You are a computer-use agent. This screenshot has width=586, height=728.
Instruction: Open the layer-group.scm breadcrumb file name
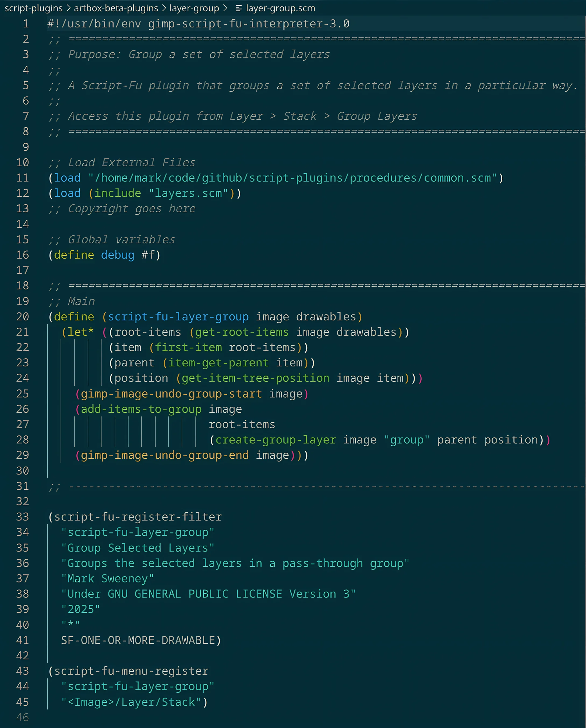280,8
